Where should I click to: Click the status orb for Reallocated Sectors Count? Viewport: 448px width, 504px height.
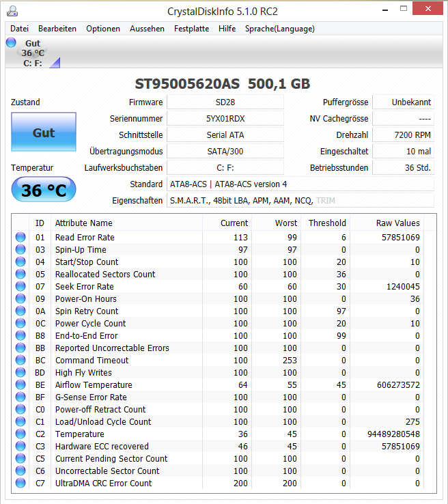coord(20,274)
